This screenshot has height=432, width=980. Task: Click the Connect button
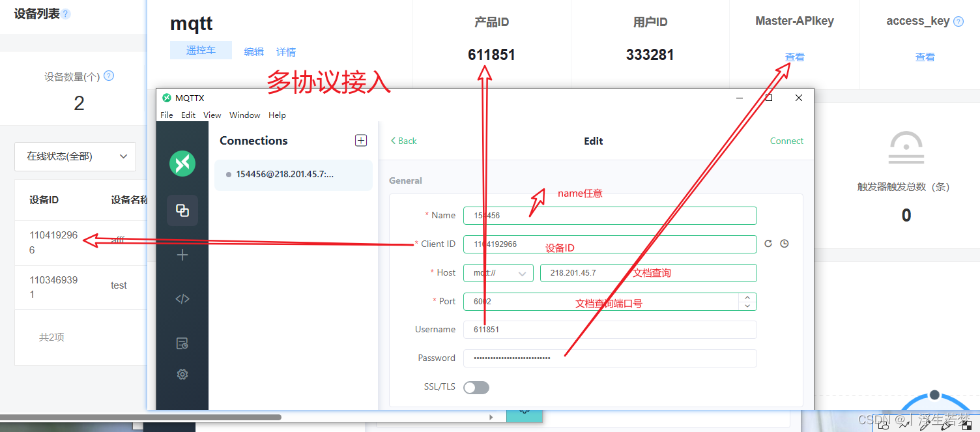pyautogui.click(x=786, y=141)
